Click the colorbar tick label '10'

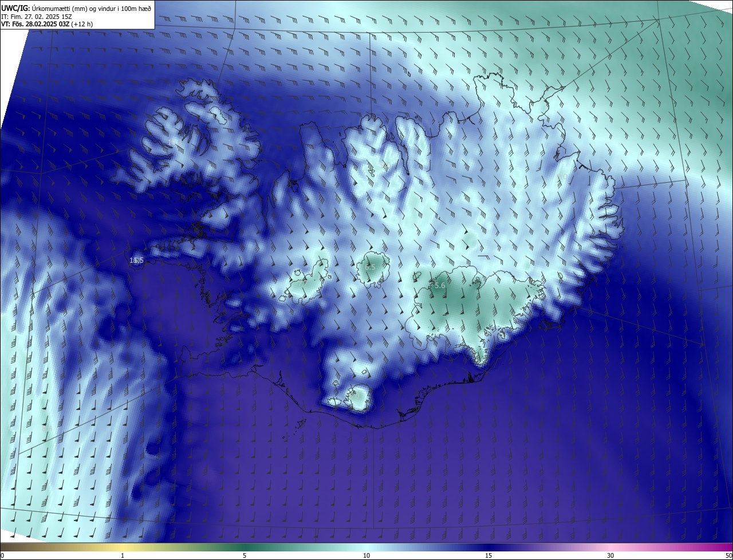366,555
